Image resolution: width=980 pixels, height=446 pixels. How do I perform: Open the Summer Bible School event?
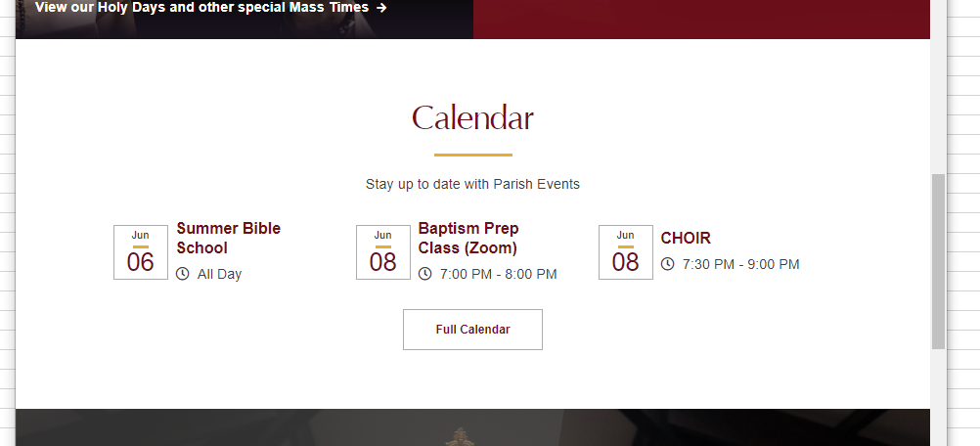click(x=228, y=239)
